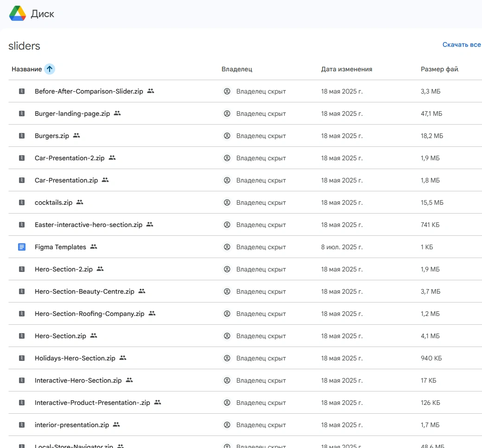Click owner avatar icon in interior-presentation.zip row
Screen dimensions: 482x448
coord(227,425)
